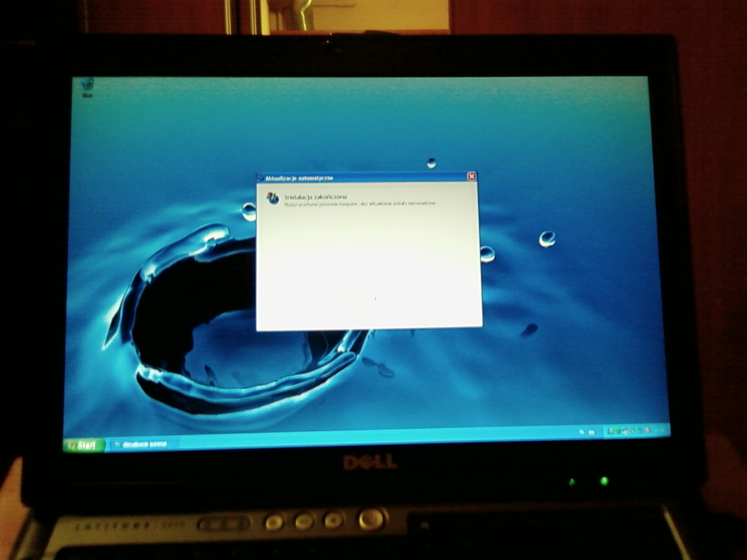Click the fourth icon in notification area
Screen dimensions: 747x560
click(x=632, y=431)
